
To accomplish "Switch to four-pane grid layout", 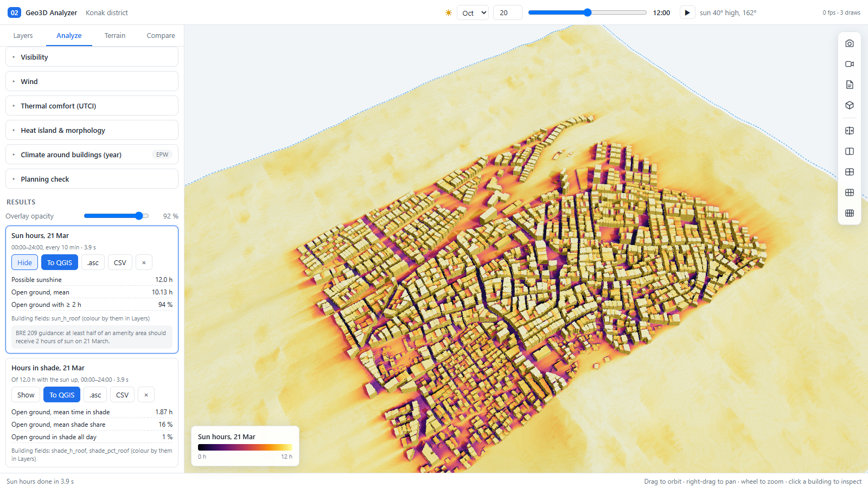I will coord(850,172).
